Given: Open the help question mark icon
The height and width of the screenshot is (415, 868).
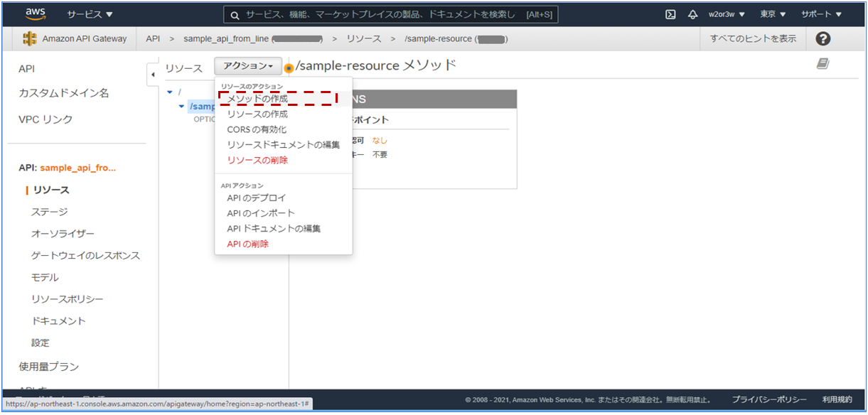Looking at the screenshot, I should tap(823, 38).
